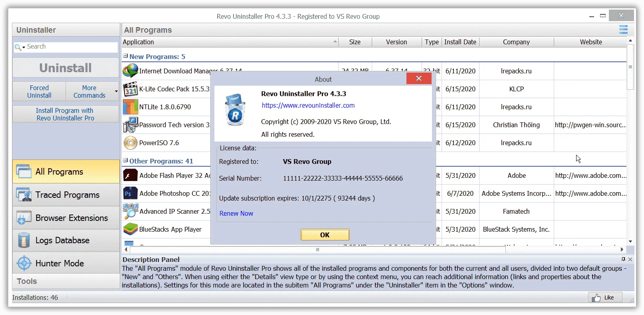Image resolution: width=644 pixels, height=315 pixels.
Task: Click the Hunter Mode target icon
Action: [24, 263]
